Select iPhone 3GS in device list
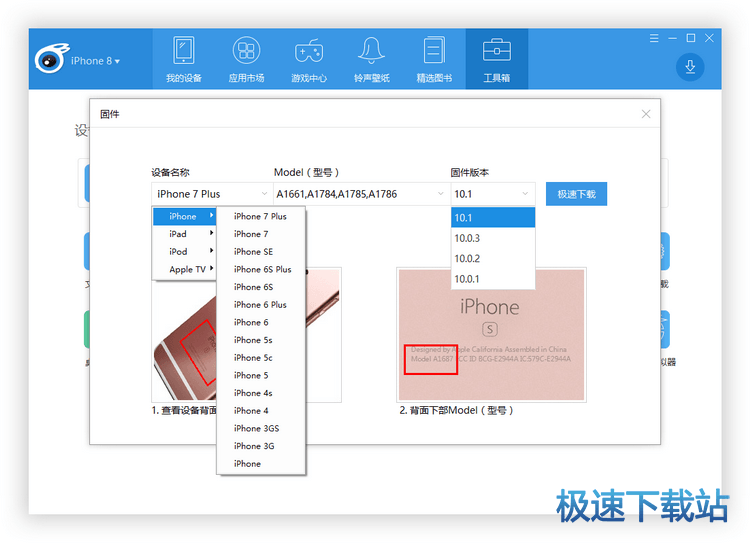This screenshot has width=750, height=543. point(261,429)
